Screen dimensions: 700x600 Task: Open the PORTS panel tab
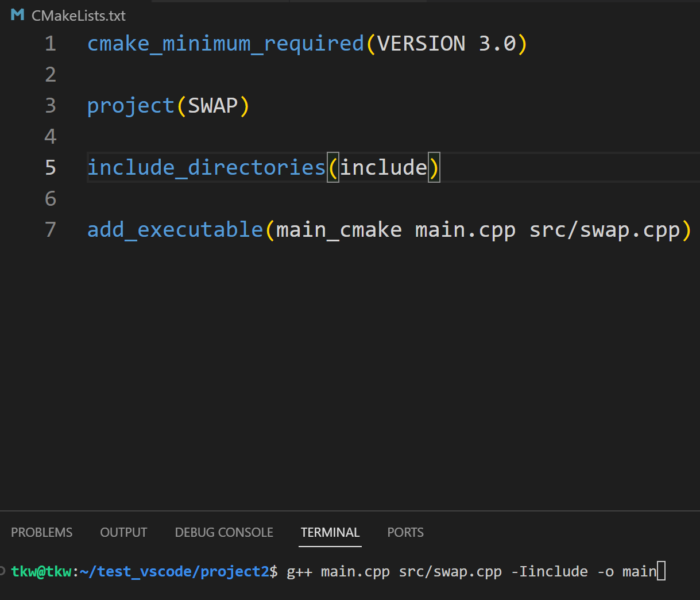(405, 532)
